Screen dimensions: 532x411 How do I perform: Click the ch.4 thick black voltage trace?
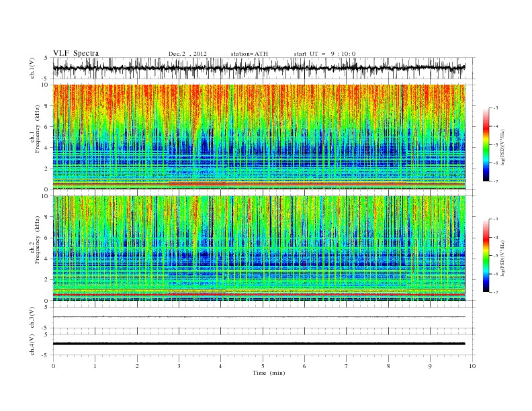(259, 344)
